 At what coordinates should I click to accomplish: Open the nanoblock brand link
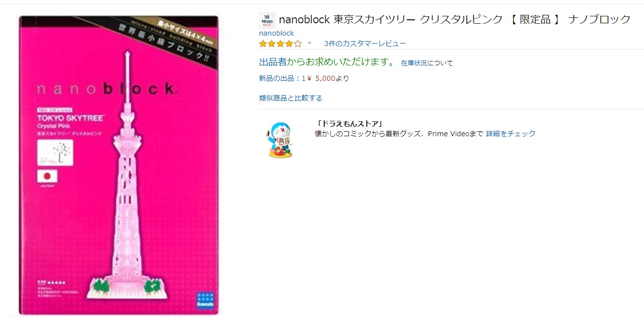coord(276,33)
